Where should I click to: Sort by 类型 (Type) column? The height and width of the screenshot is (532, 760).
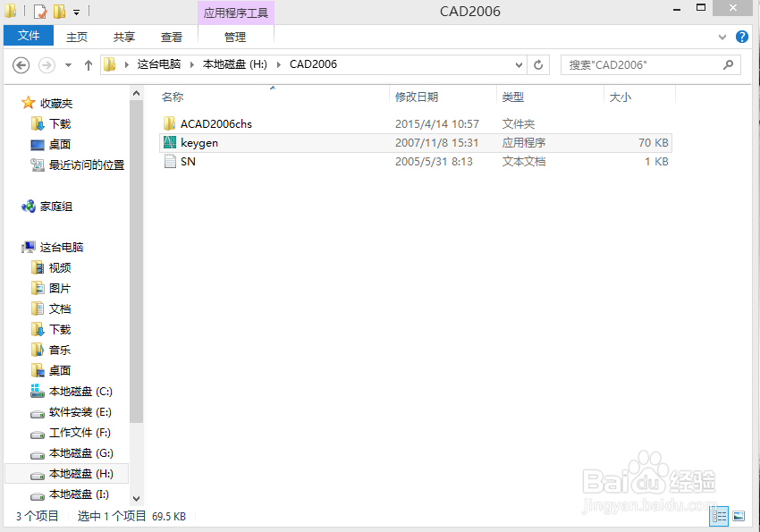tap(513, 97)
